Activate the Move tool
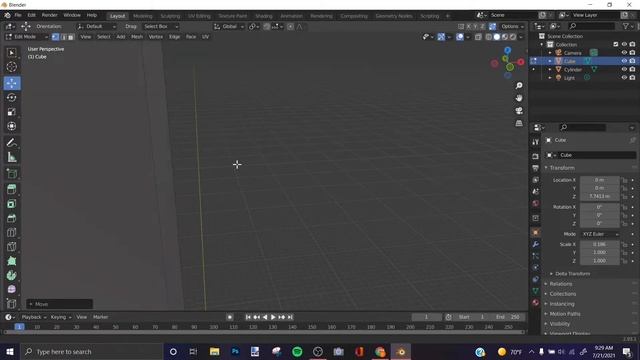 11,83
